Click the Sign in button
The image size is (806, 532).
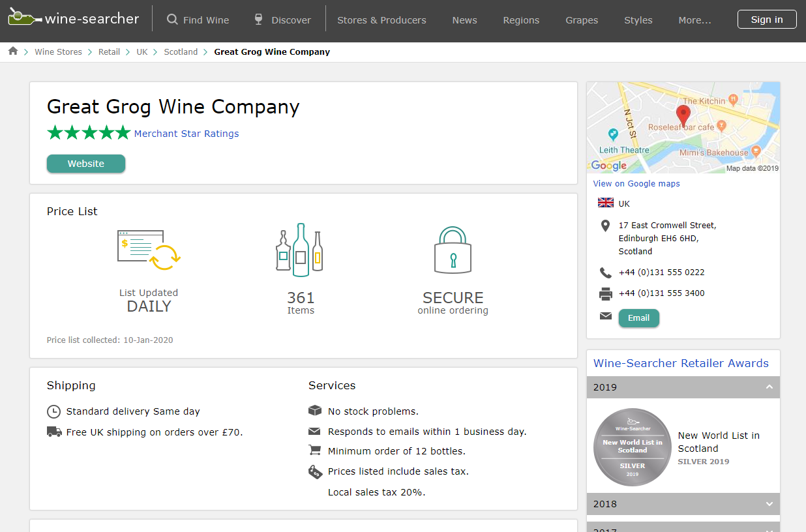coord(767,20)
